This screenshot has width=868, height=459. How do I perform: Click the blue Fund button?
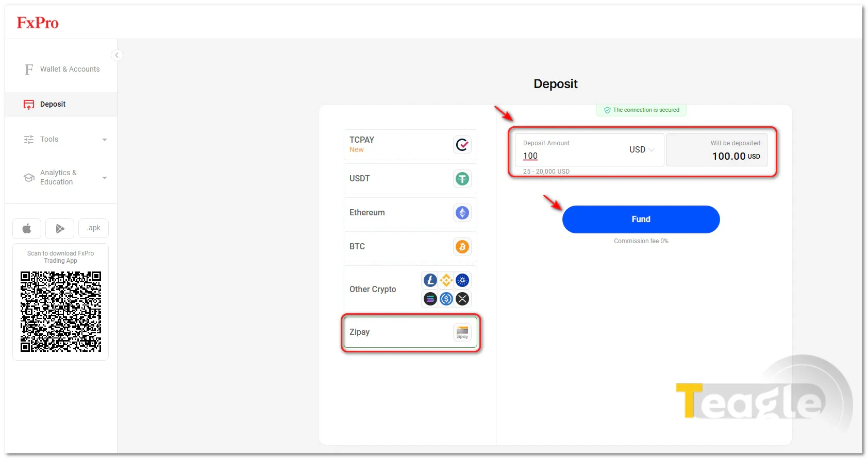[641, 219]
